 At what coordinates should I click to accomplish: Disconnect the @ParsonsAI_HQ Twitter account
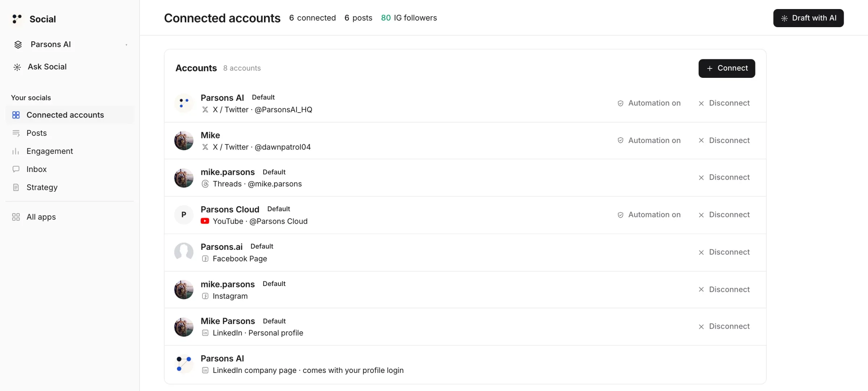(724, 103)
